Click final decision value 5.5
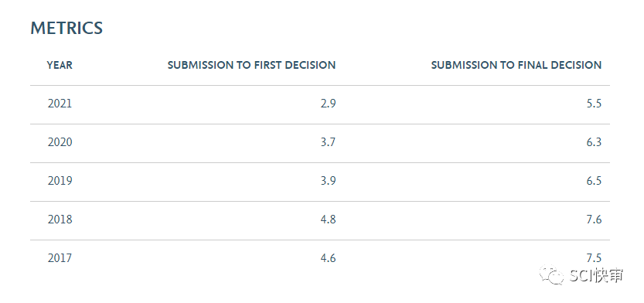644x303 pixels. tap(594, 104)
